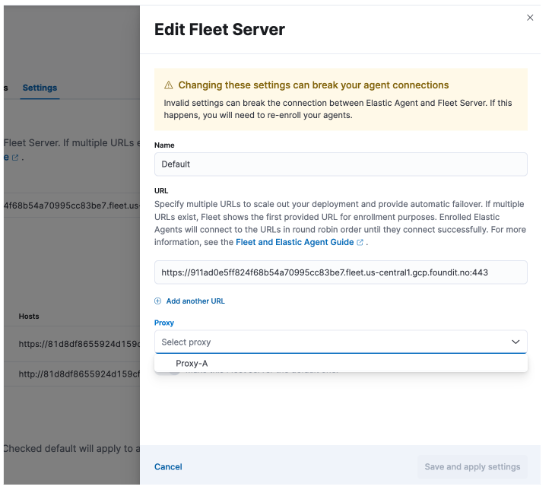Edit the Name field containing Default
This screenshot has width=547, height=490.
tap(341, 164)
